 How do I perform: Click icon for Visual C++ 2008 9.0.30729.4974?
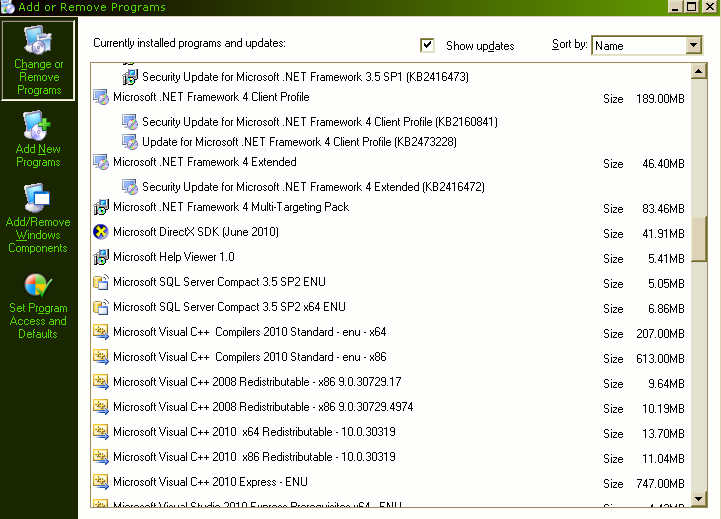click(101, 407)
